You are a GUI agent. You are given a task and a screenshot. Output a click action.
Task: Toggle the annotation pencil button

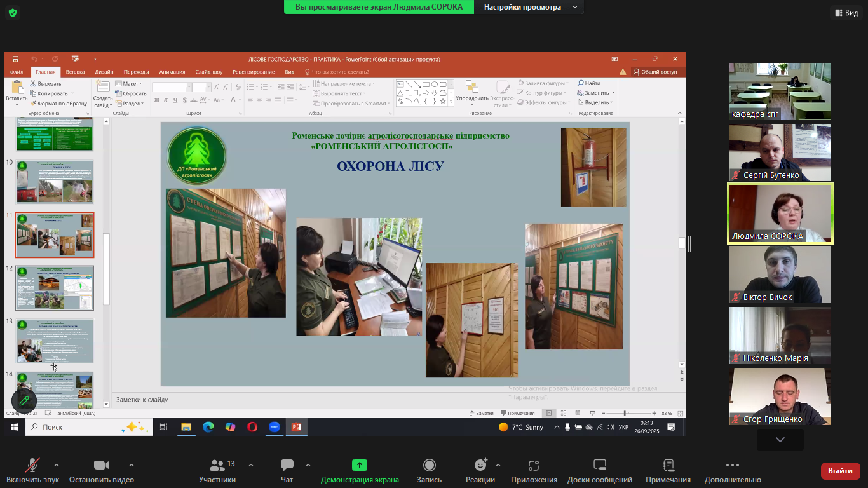point(24,400)
